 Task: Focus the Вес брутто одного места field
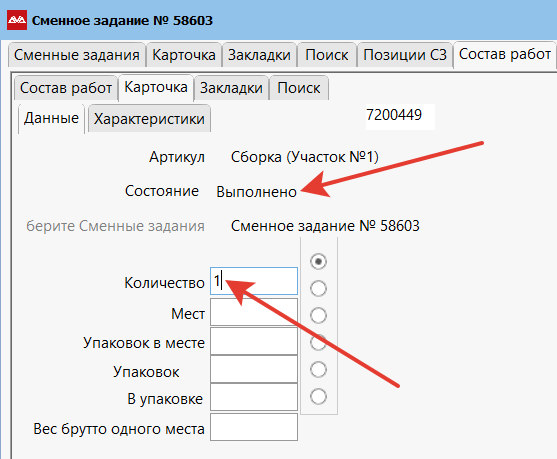(x=254, y=427)
